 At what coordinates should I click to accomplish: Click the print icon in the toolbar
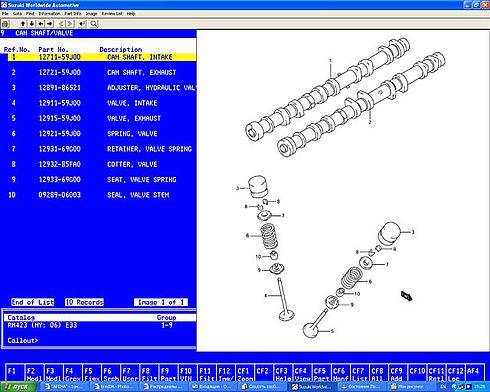(5, 24)
